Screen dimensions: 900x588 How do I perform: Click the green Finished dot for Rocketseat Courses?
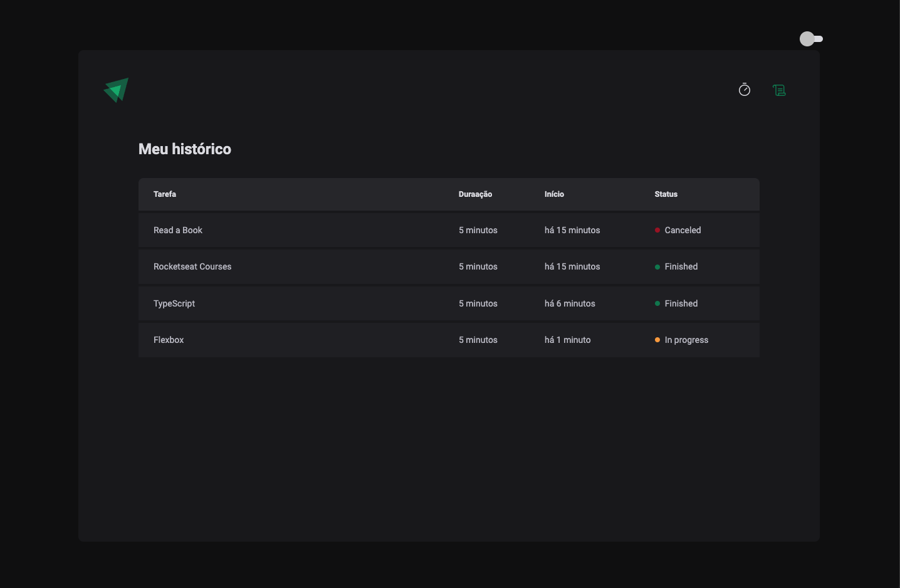coord(657,266)
